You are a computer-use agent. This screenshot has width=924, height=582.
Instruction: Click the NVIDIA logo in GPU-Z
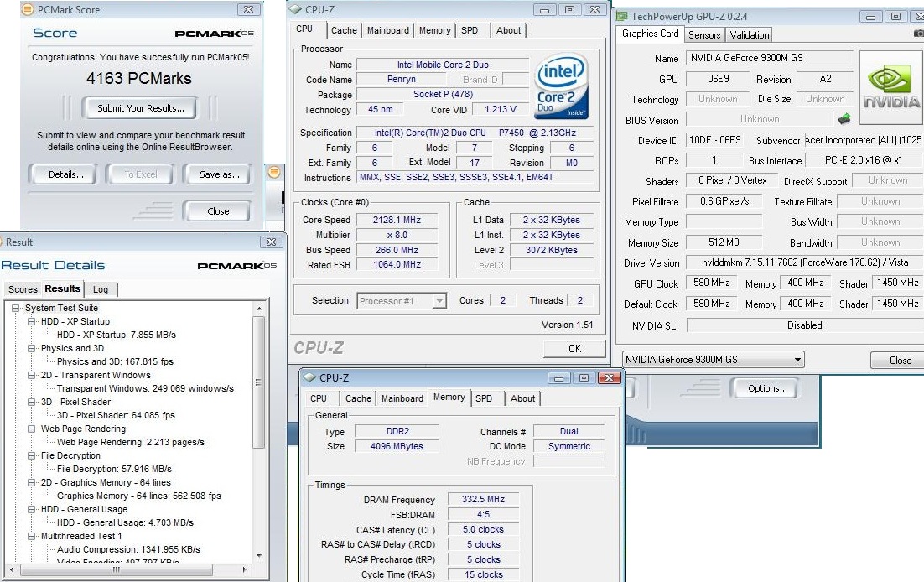click(891, 87)
